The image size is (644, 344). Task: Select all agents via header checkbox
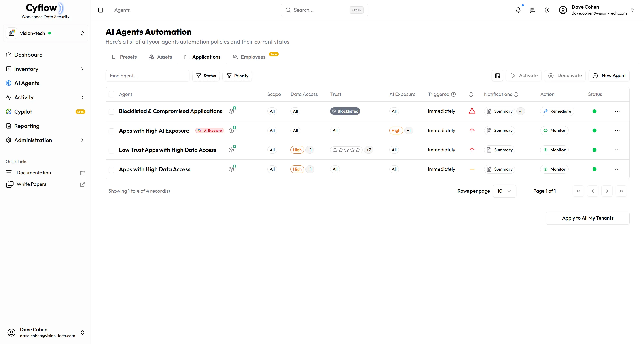112,94
